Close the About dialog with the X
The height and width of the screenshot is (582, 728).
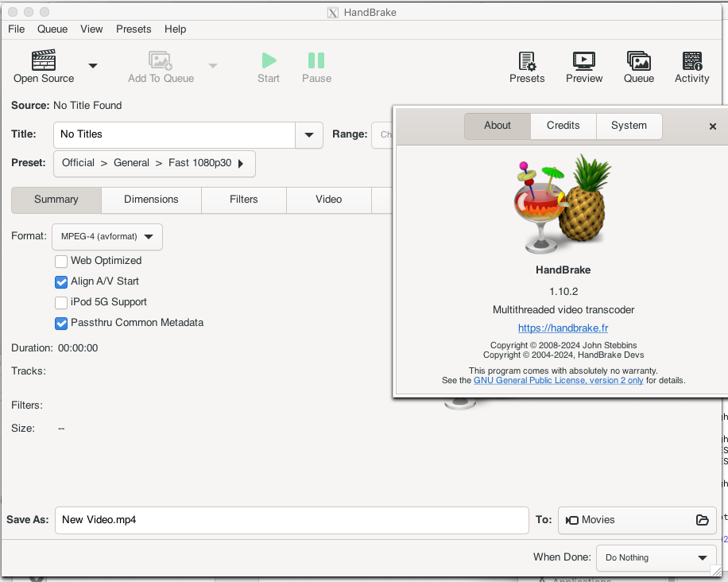coord(713,126)
